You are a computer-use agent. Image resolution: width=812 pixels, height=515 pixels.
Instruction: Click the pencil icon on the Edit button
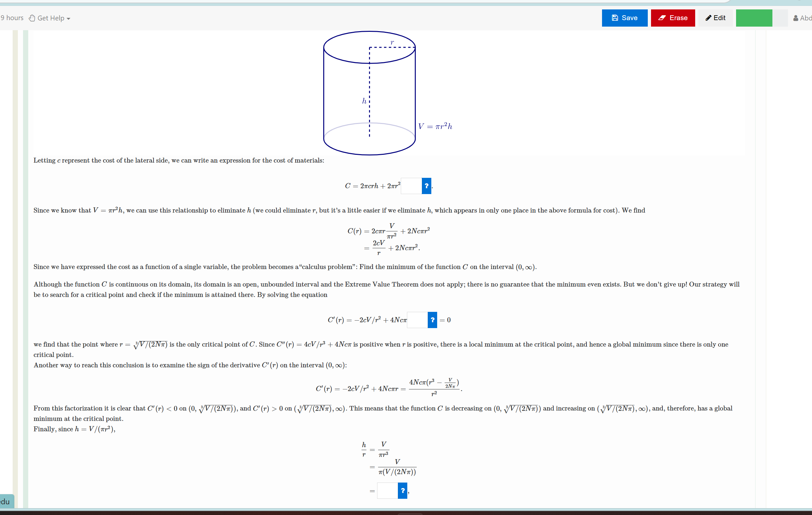(x=708, y=18)
